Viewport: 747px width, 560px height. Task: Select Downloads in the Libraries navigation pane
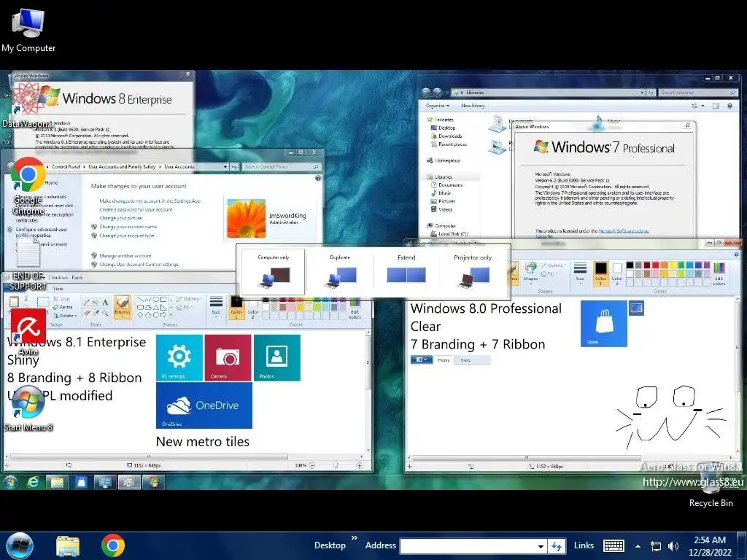(x=449, y=136)
